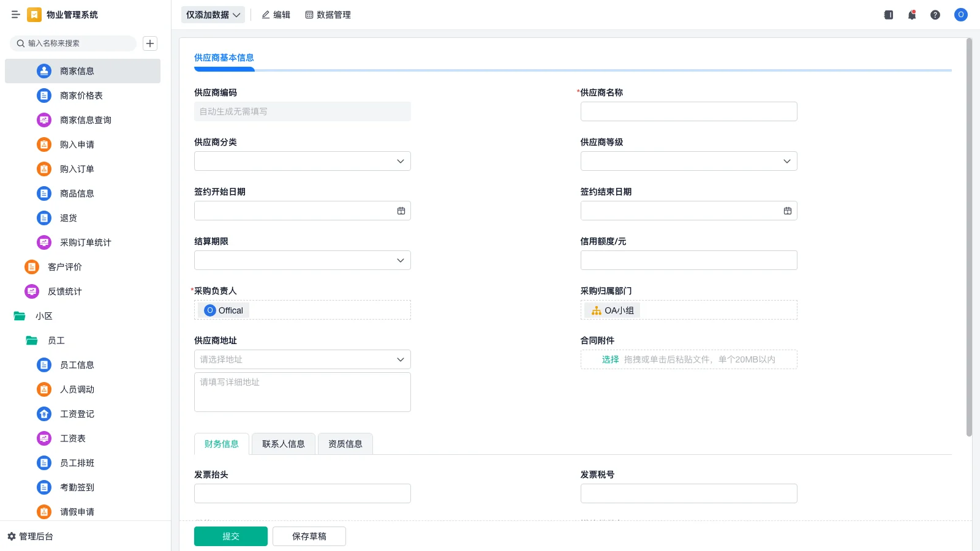Switch to the 联系人信息 tab
This screenshot has width=980, height=551.
[x=283, y=444]
